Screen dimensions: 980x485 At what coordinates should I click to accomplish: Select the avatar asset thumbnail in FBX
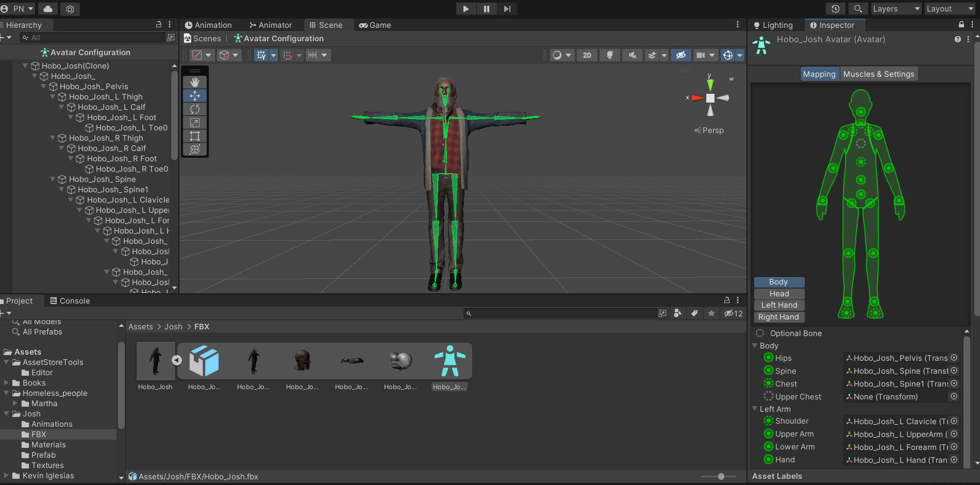click(450, 361)
